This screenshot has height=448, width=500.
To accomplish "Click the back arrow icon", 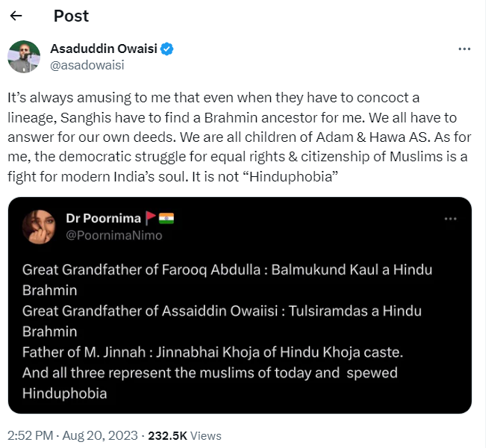I will pos(16,16).
